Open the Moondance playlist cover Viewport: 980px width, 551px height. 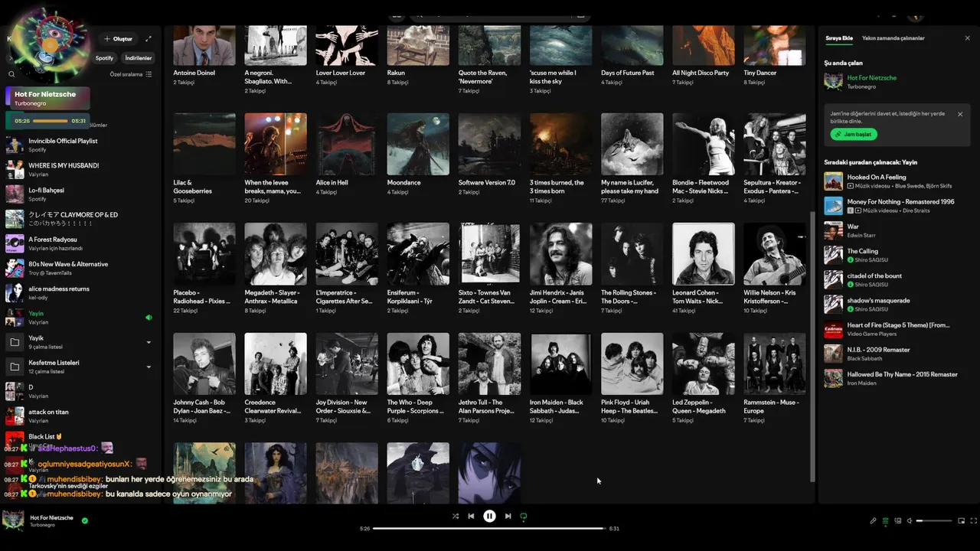tap(418, 144)
